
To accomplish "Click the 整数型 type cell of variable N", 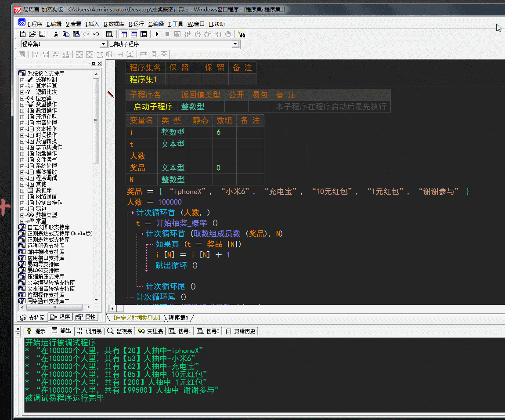I will point(173,180).
